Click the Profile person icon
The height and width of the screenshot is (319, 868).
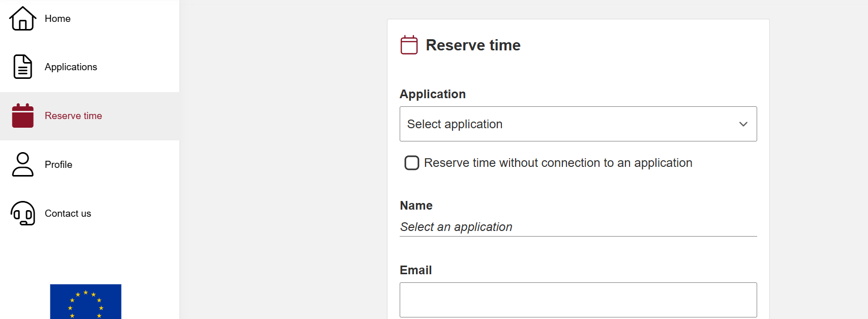point(23,164)
